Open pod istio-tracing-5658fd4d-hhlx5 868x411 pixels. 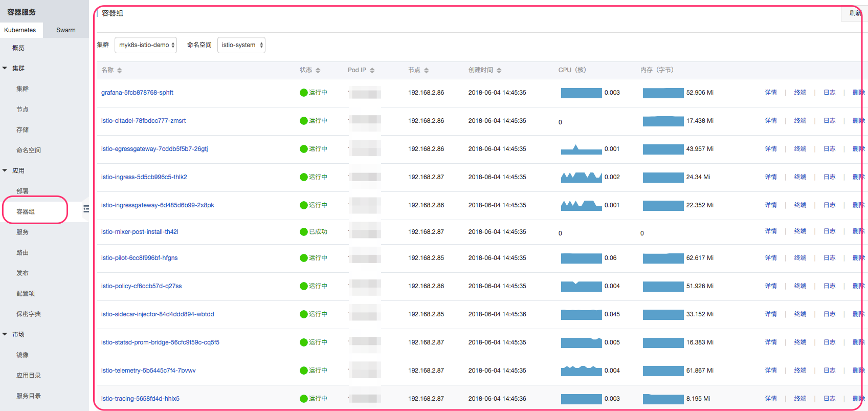coord(140,399)
